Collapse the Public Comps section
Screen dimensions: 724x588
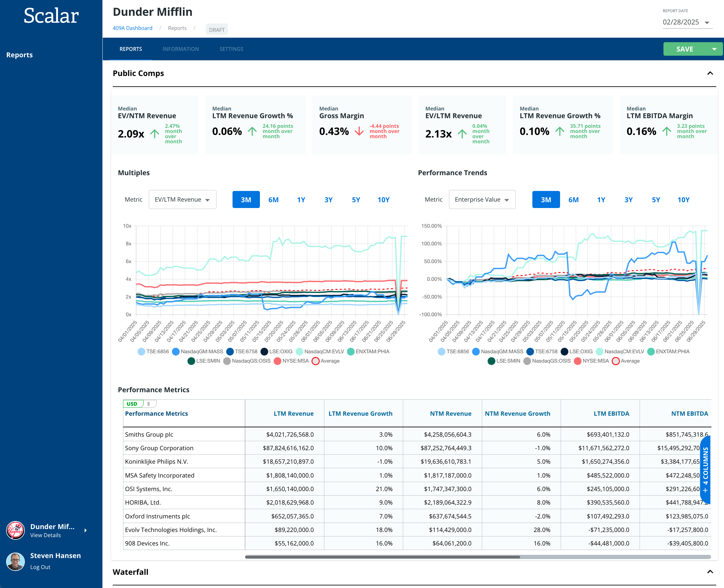[710, 73]
